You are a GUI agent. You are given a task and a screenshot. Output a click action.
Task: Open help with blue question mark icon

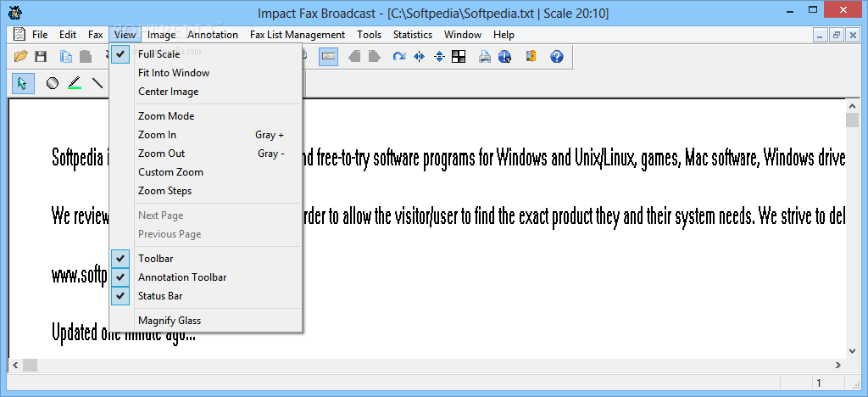point(557,56)
